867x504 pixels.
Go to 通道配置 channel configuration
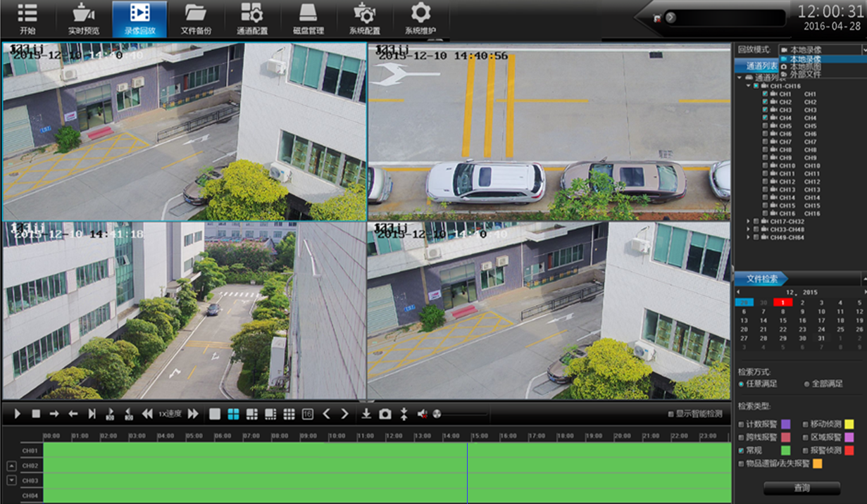point(251,19)
